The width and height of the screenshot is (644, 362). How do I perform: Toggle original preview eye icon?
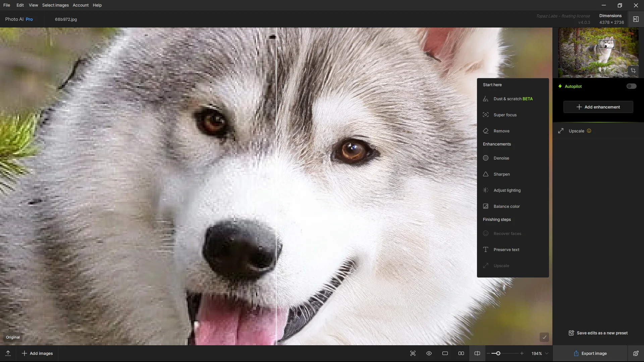[x=429, y=353]
